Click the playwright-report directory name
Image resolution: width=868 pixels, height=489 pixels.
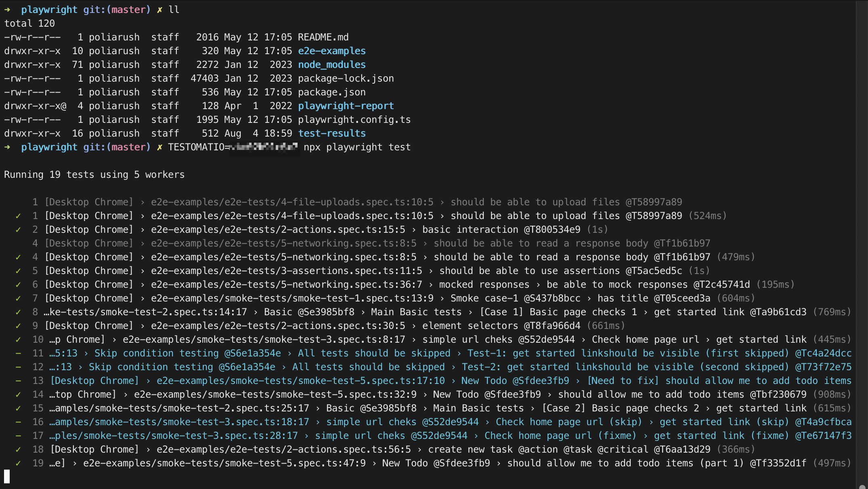pos(346,106)
